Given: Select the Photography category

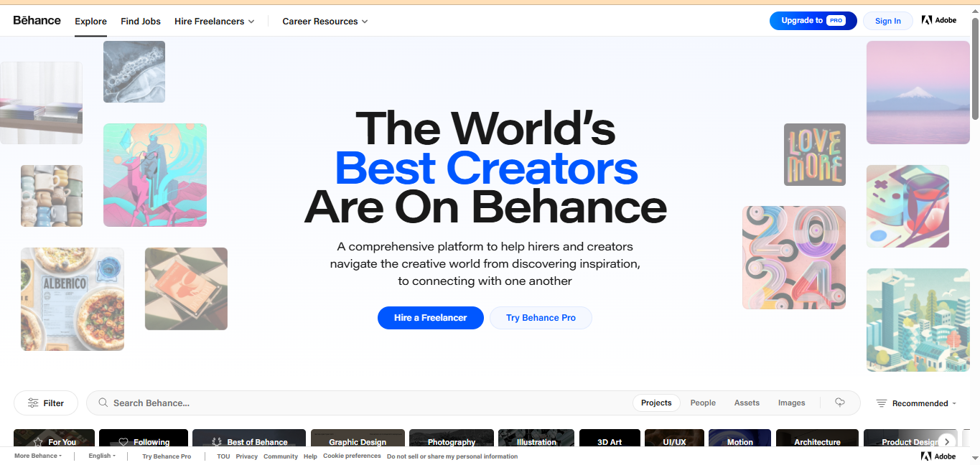Looking at the screenshot, I should click(452, 438).
